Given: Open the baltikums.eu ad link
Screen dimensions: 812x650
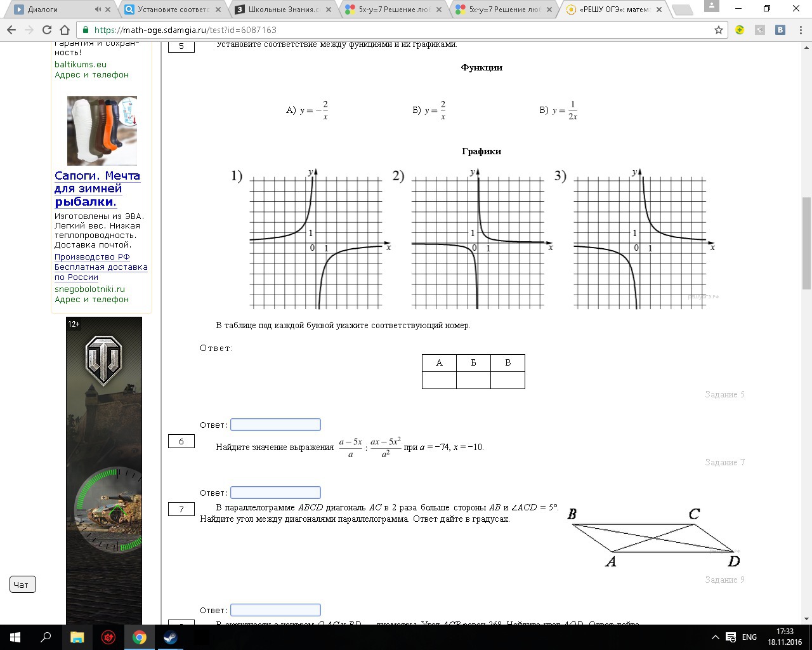Looking at the screenshot, I should [81, 64].
